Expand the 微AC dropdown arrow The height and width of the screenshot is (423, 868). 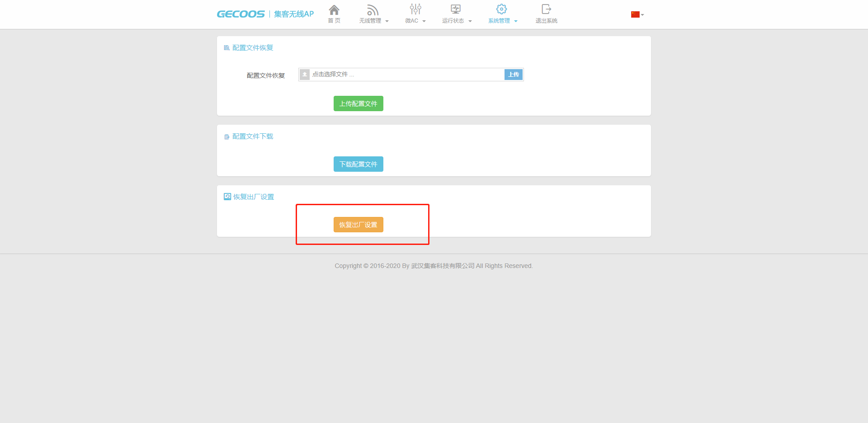point(424,21)
